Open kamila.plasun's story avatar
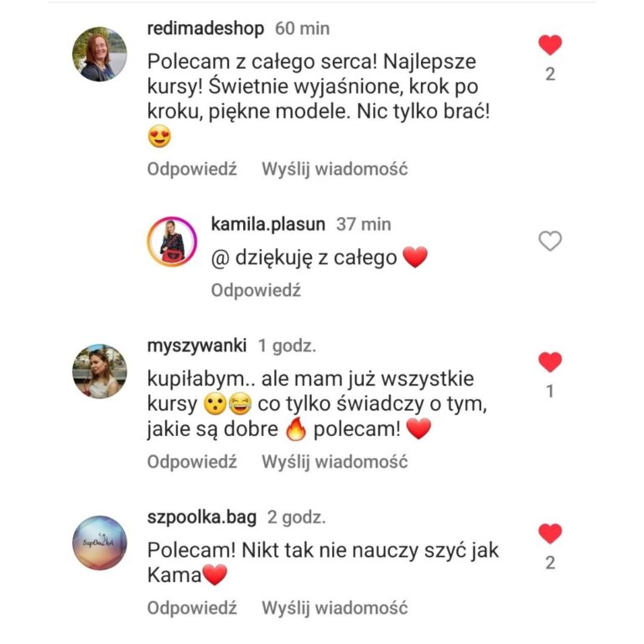This screenshot has width=644, height=644. pyautogui.click(x=172, y=241)
